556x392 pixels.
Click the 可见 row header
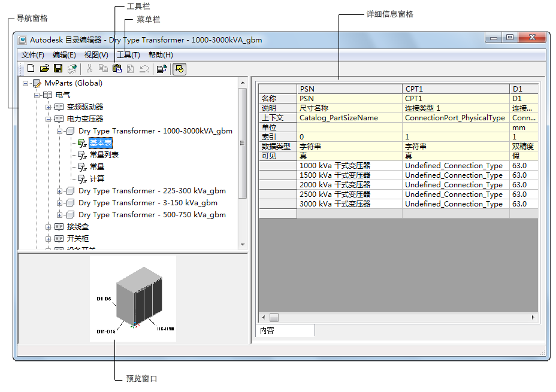(x=277, y=156)
